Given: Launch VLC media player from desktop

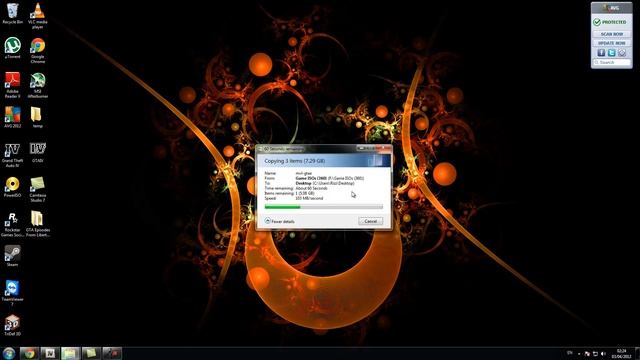Looking at the screenshot, I should (38, 16).
